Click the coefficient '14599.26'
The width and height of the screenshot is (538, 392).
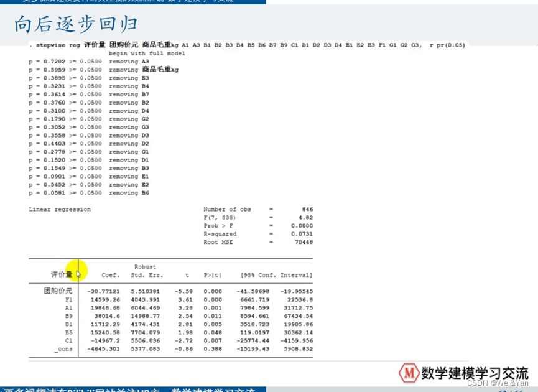pos(105,300)
